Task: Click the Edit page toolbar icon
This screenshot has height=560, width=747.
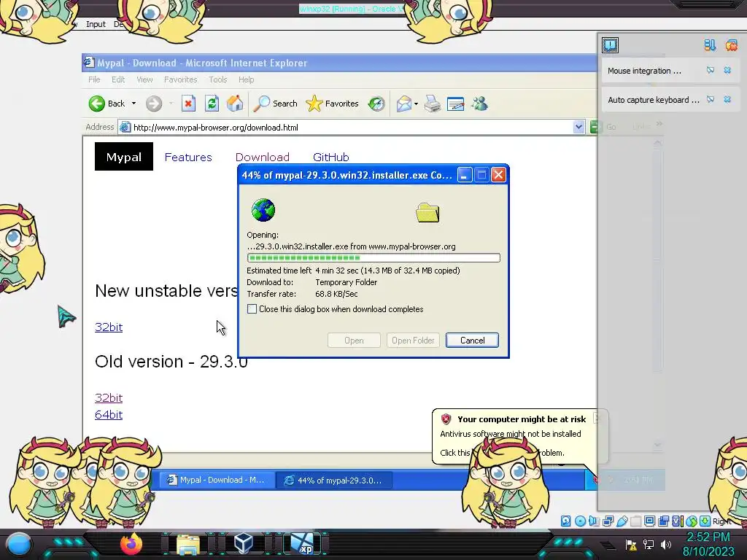Action: pos(455,104)
